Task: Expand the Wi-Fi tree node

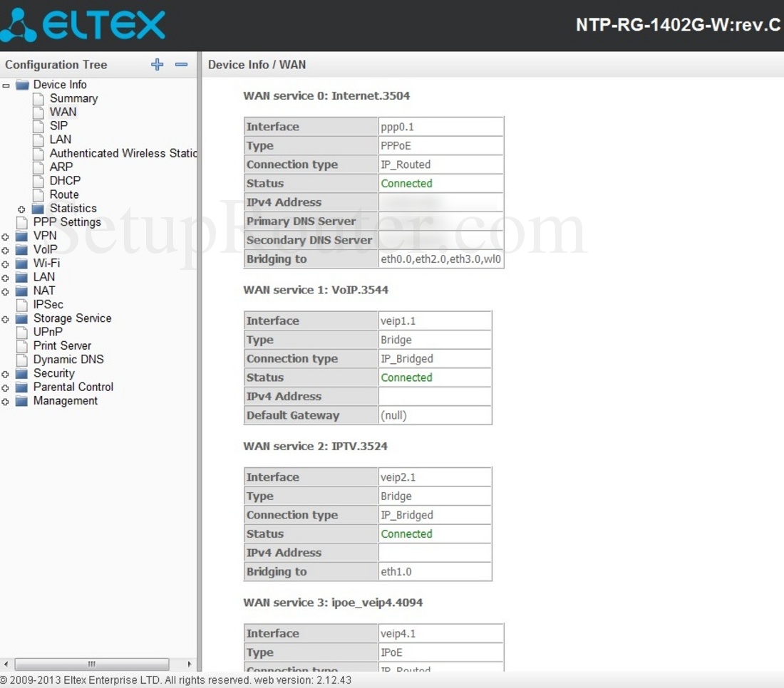Action: pos(6,264)
